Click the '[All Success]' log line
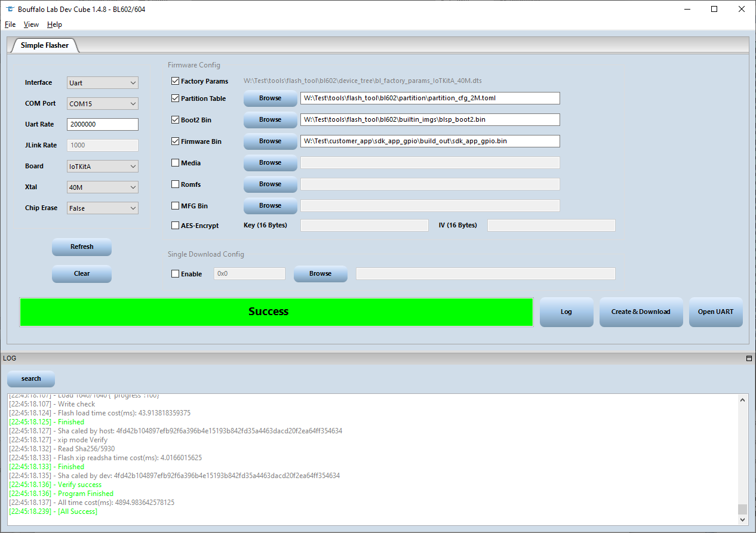Image resolution: width=756 pixels, height=533 pixels. click(x=53, y=512)
